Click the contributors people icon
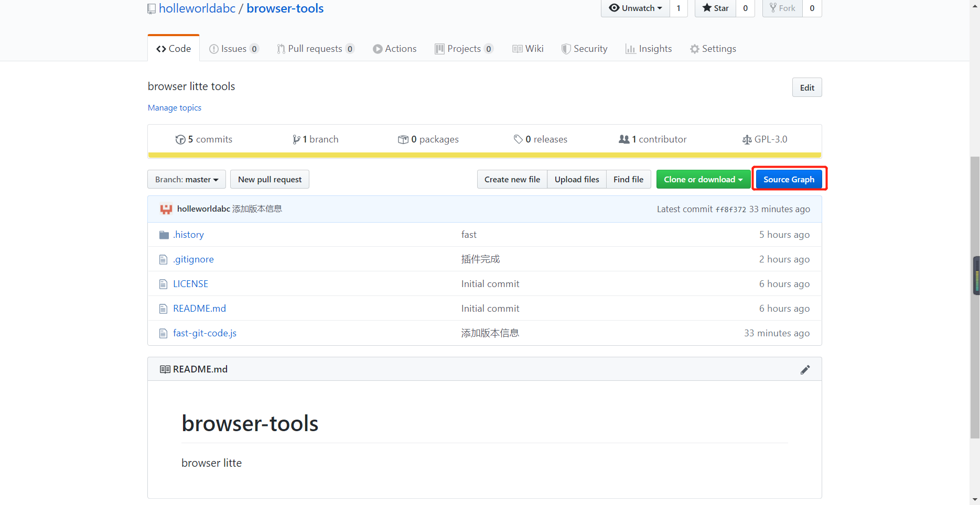The width and height of the screenshot is (980, 505). (x=623, y=139)
